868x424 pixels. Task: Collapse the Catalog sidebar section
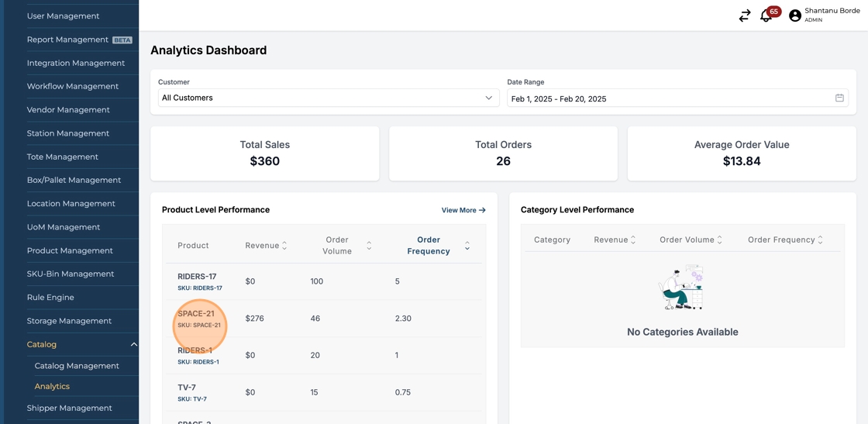(x=133, y=344)
